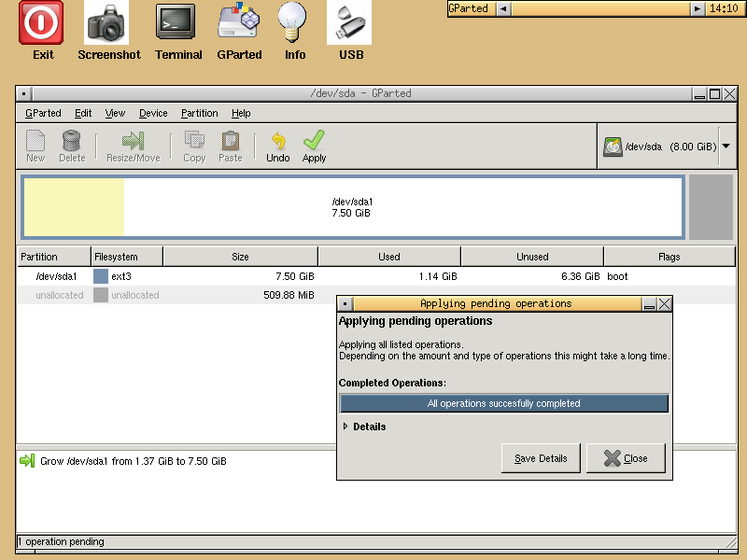Click the 509.88 MiB size cell
Image resolution: width=747 pixels, height=560 pixels.
tap(289, 295)
